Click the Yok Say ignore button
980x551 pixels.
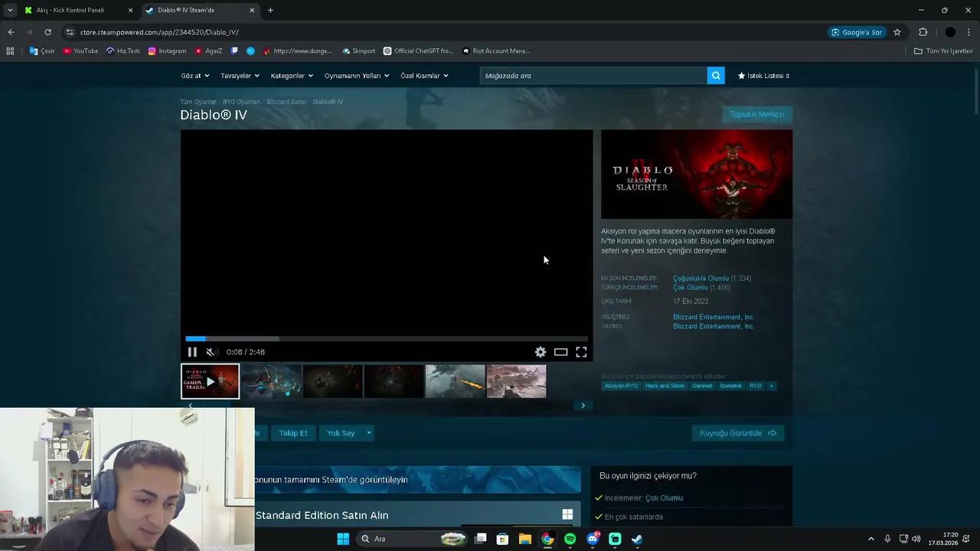(341, 433)
